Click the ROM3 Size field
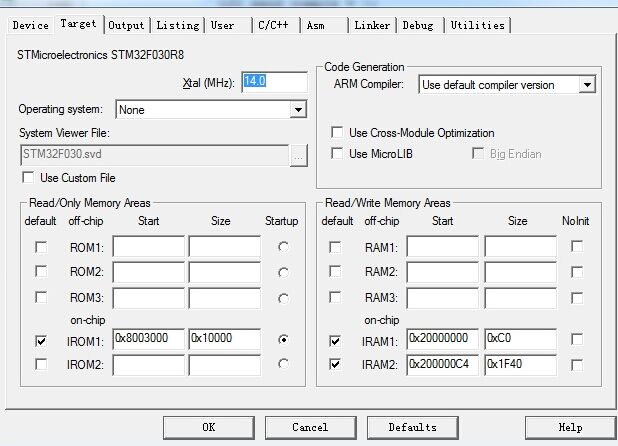This screenshot has height=446, width=618. pos(224,298)
